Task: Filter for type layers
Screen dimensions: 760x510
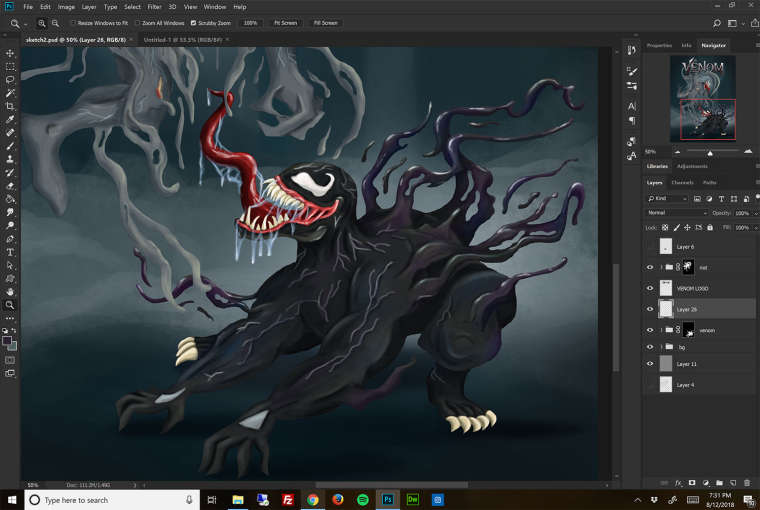Action: (x=721, y=199)
